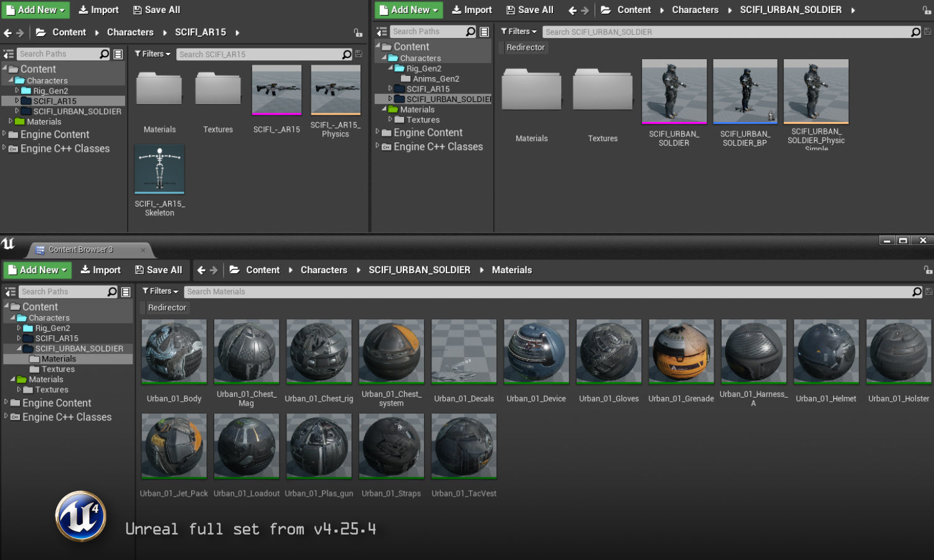Select Anims_Gen2 folder in SCIFI_URBAN_SOLDIER browser tree
This screenshot has height=560, width=934.
[x=436, y=79]
